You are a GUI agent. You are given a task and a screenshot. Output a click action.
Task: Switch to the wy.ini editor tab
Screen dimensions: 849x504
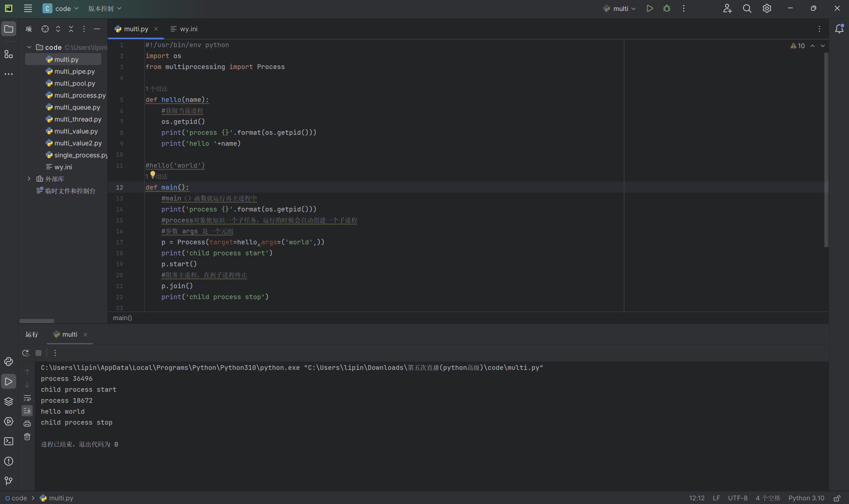click(x=184, y=29)
